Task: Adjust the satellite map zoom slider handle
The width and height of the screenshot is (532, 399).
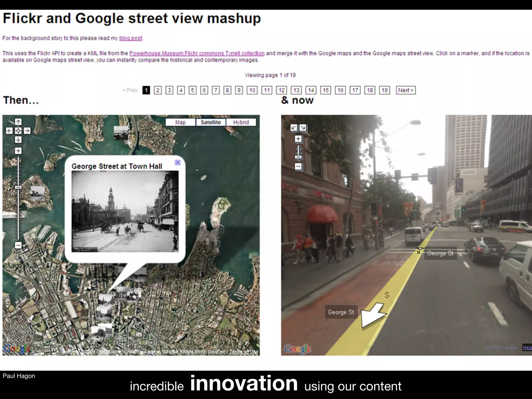Action: [x=18, y=187]
